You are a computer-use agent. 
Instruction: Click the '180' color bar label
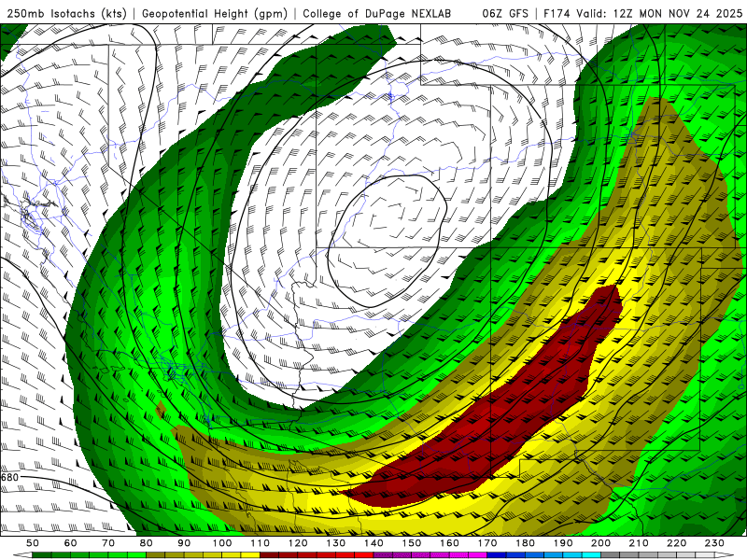525,543
